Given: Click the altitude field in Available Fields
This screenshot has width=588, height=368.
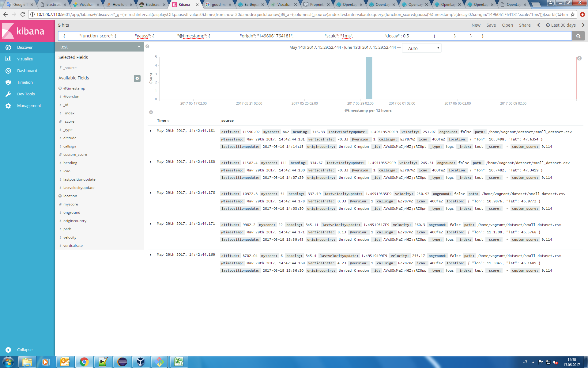Looking at the screenshot, I should pos(70,138).
